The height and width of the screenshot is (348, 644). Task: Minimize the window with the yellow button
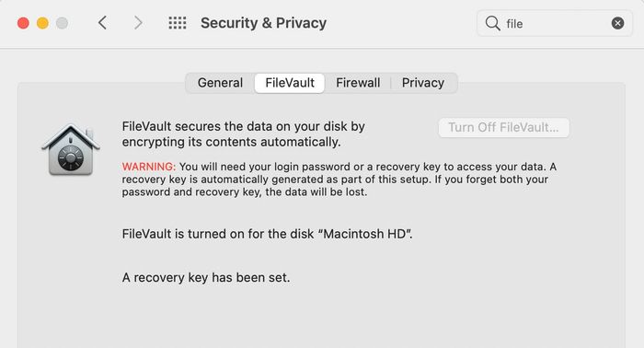point(42,23)
